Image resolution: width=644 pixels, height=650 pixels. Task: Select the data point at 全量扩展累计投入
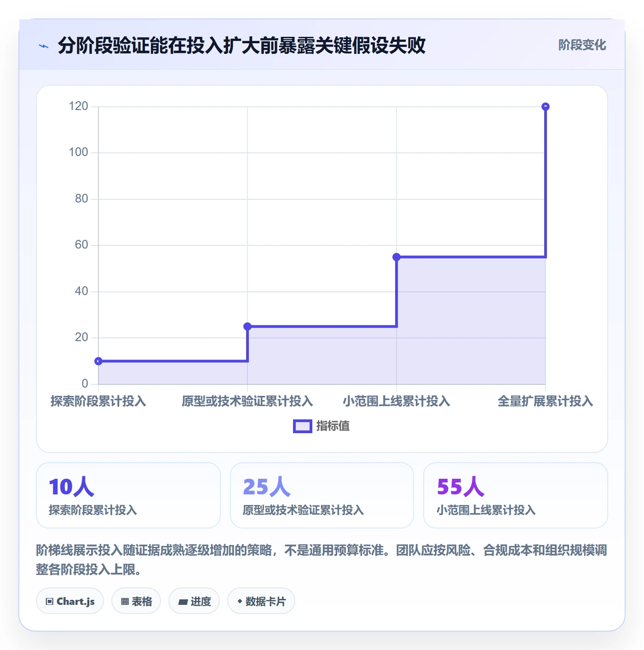[546, 106]
